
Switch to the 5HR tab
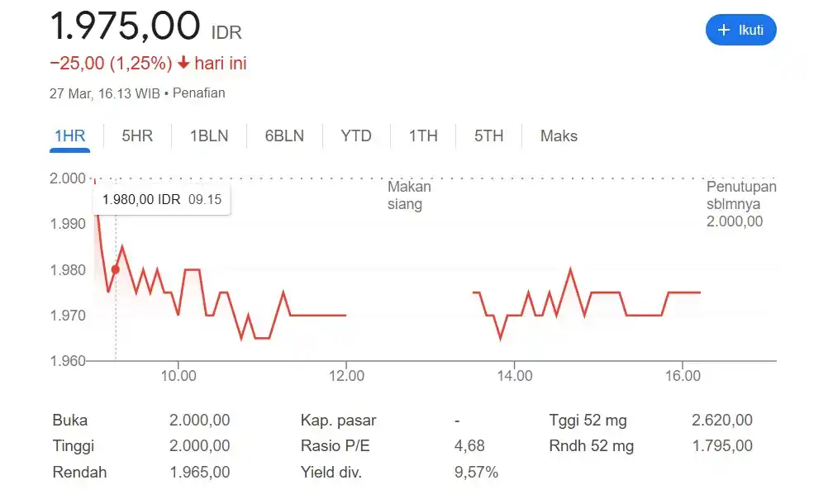[x=137, y=136]
